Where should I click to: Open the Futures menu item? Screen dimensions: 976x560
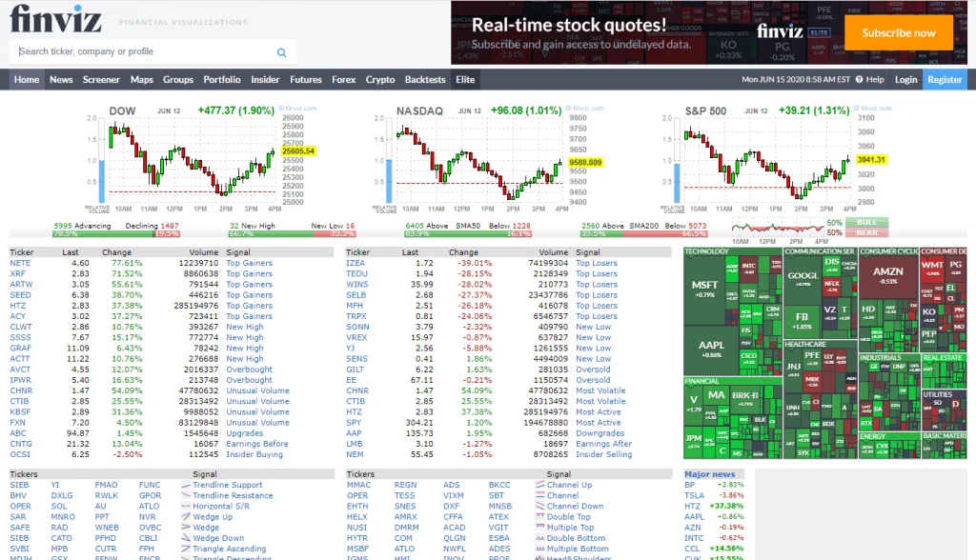tap(306, 80)
